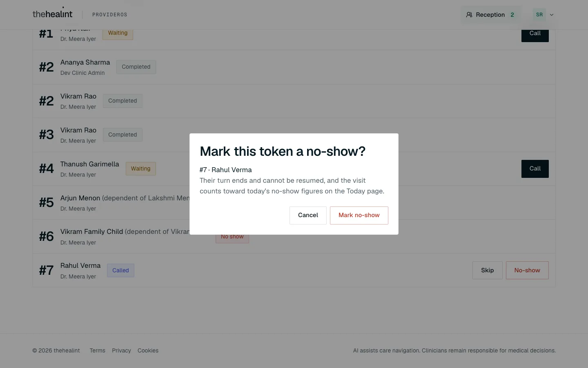Click the #7 token number
This screenshot has height=368, width=588.
(47, 270)
